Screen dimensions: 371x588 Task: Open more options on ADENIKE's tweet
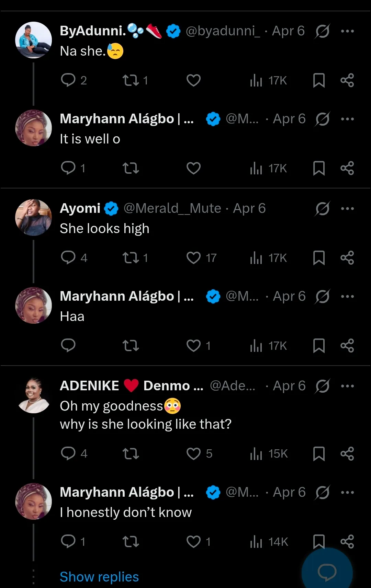[347, 386]
